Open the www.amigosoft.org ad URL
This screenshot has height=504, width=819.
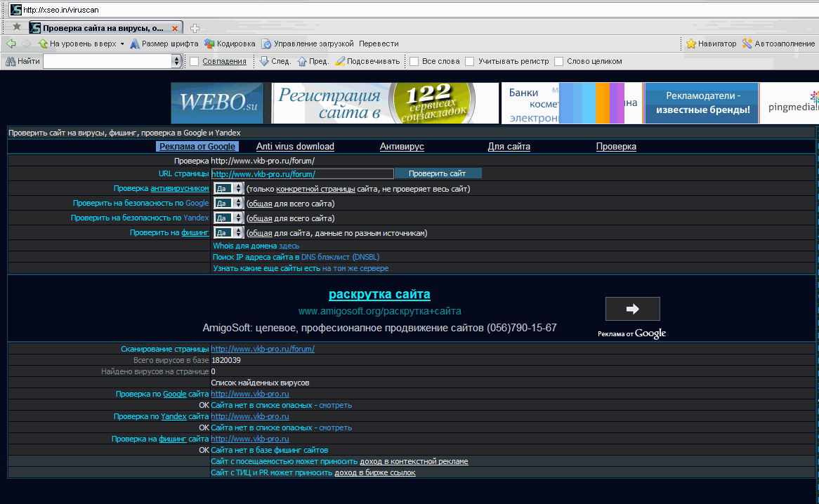tap(380, 312)
